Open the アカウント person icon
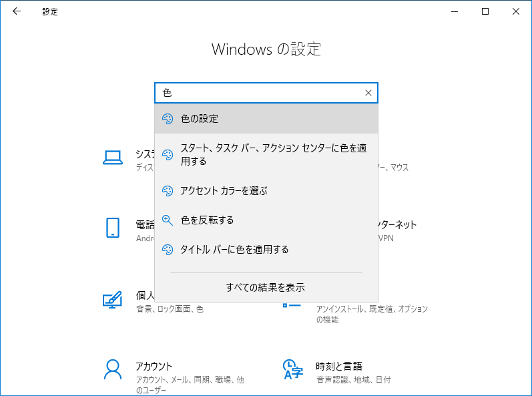Image resolution: width=532 pixels, height=396 pixels. pos(113,370)
